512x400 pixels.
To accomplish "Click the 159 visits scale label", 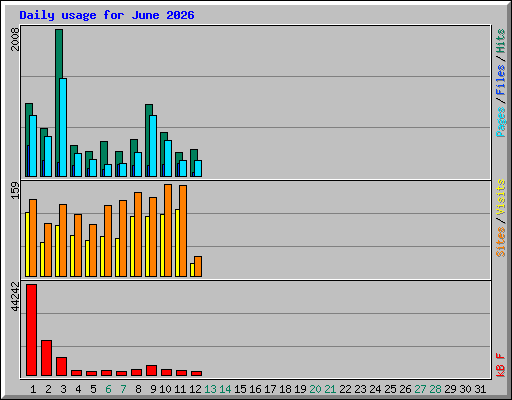I will click(x=15, y=190).
